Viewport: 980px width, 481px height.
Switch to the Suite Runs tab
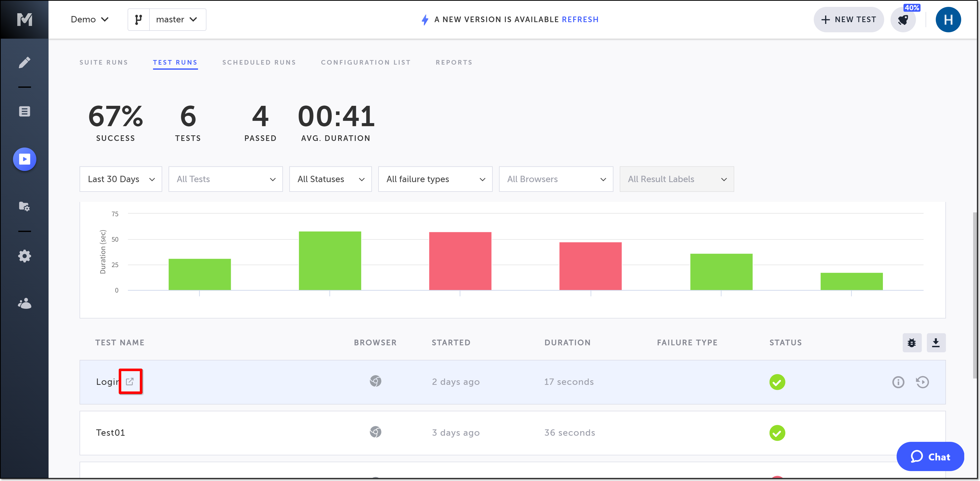(x=103, y=62)
